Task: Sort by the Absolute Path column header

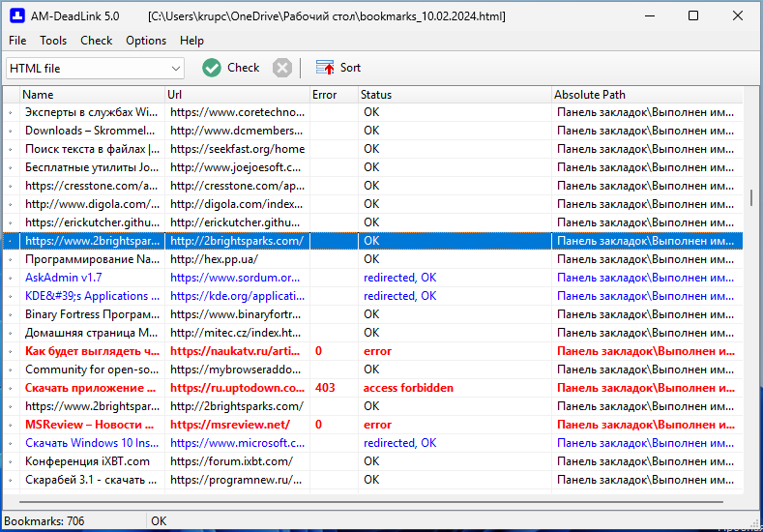Action: point(647,95)
